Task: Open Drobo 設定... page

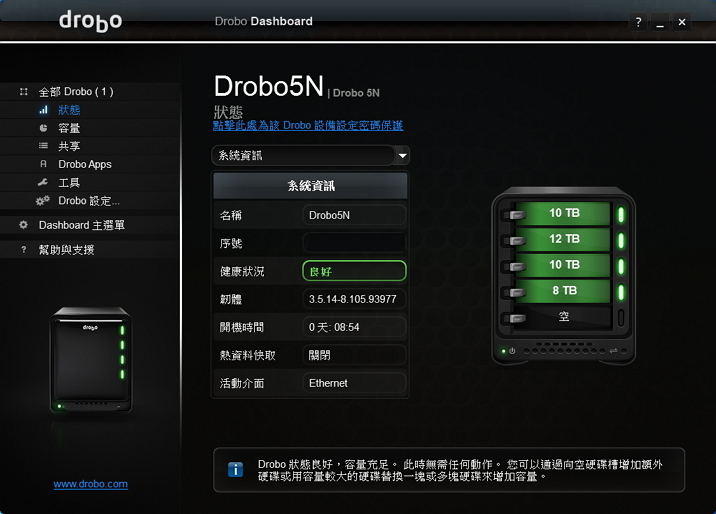Action: click(x=89, y=201)
